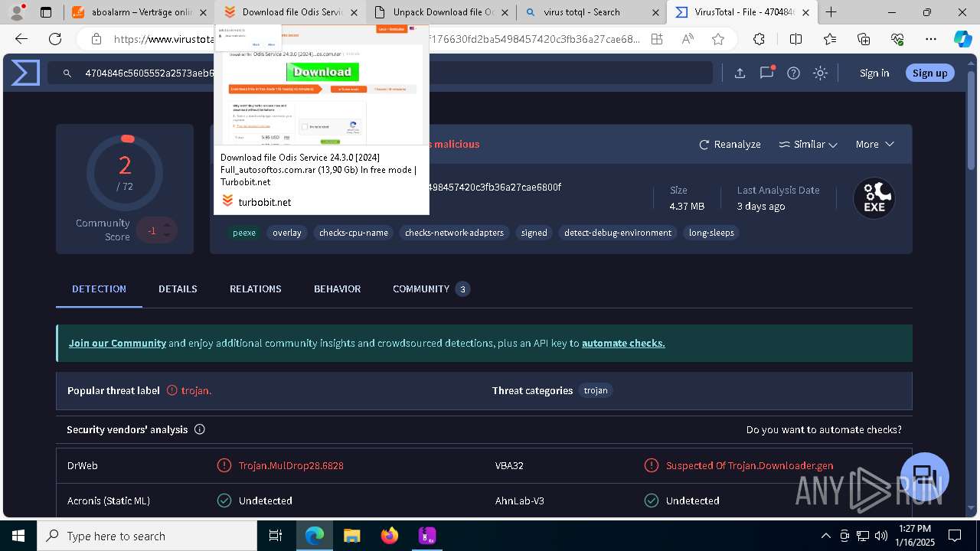The width and height of the screenshot is (980, 551).
Task: Expand the More dropdown
Action: tap(875, 144)
